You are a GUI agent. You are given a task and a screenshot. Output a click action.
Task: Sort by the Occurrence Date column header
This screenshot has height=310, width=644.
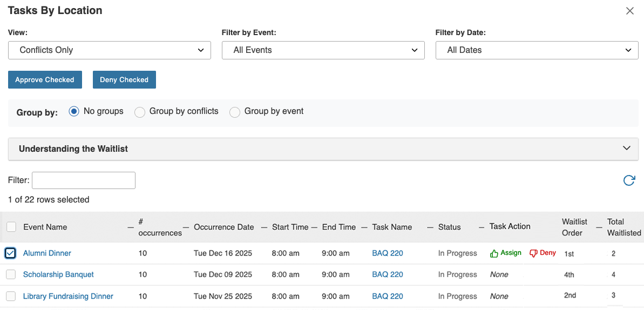point(223,227)
